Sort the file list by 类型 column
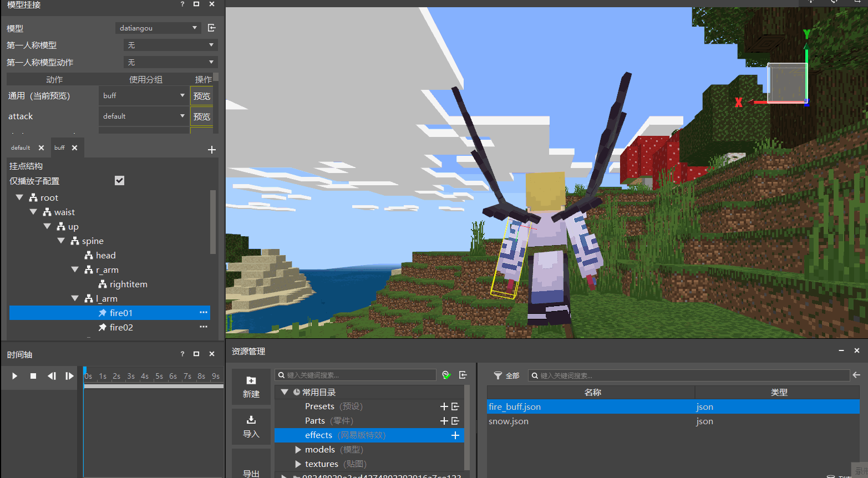Screen dimensions: 868x478 (778, 392)
